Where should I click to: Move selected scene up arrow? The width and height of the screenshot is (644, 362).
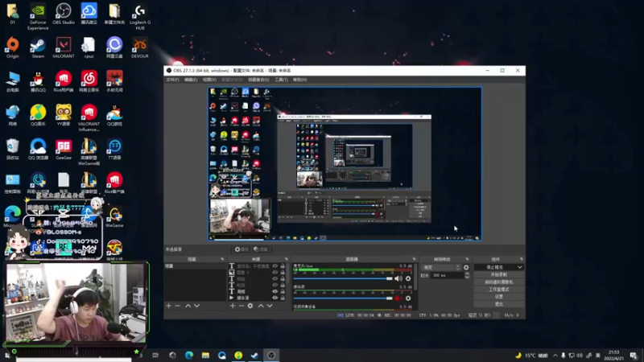pyautogui.click(x=188, y=306)
